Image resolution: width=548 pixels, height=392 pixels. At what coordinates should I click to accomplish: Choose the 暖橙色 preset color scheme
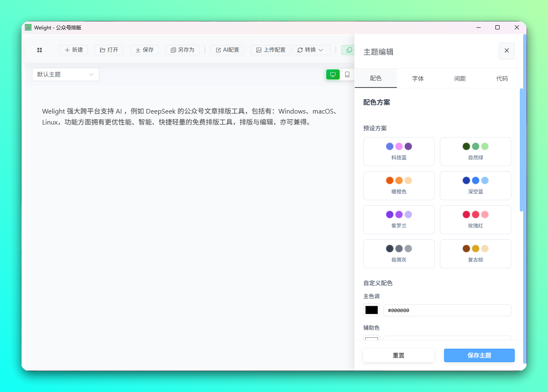click(x=399, y=186)
